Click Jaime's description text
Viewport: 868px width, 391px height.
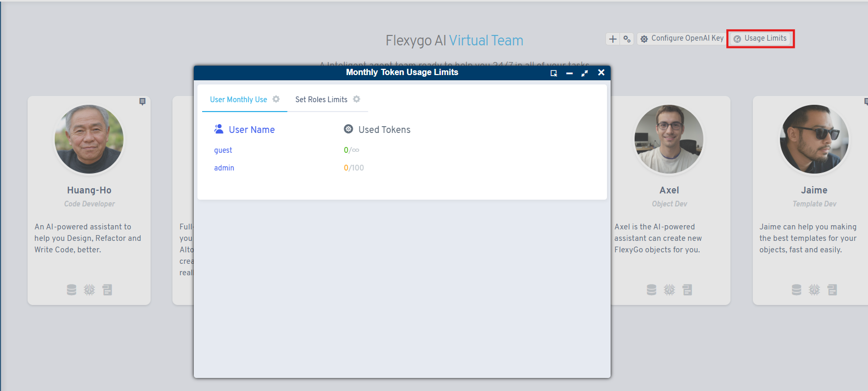[x=808, y=238]
